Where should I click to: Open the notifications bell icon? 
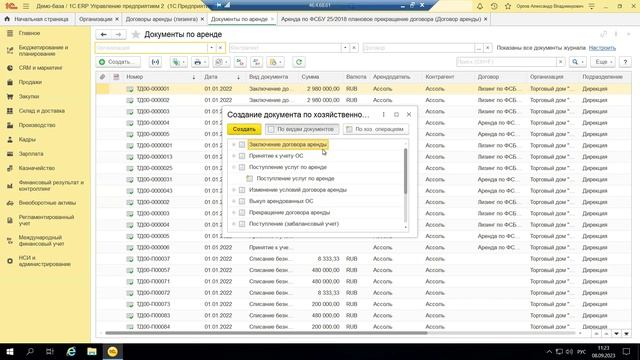tap(480, 6)
